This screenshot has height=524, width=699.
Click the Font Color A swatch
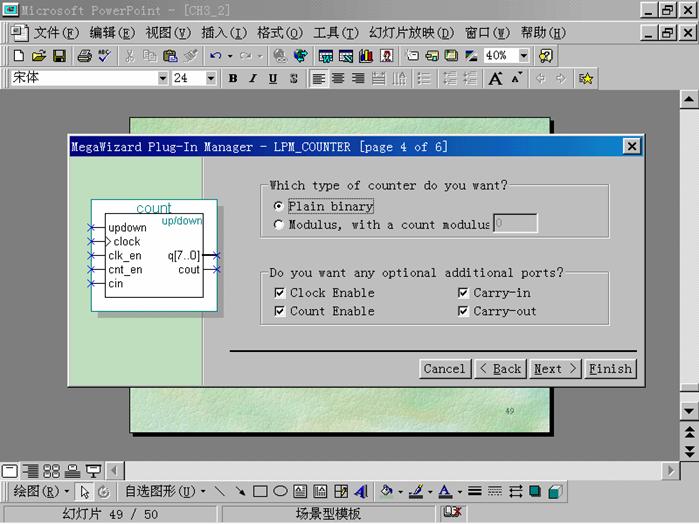click(x=445, y=491)
